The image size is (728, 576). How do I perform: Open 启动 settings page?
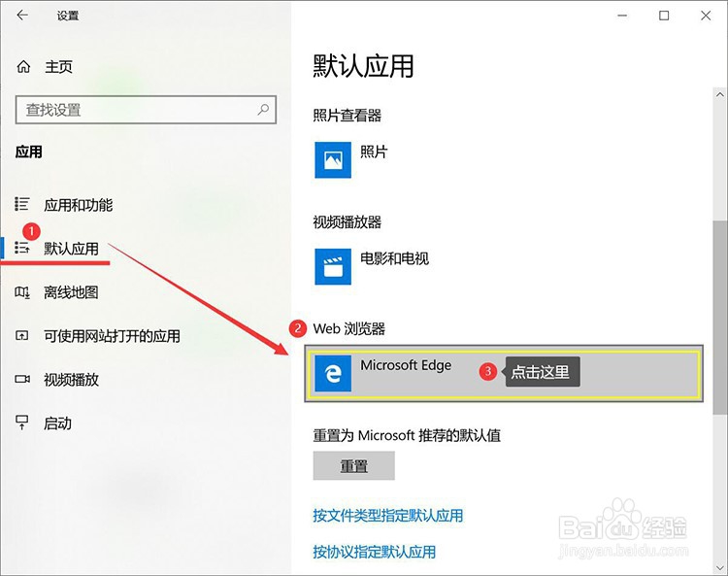(x=57, y=424)
